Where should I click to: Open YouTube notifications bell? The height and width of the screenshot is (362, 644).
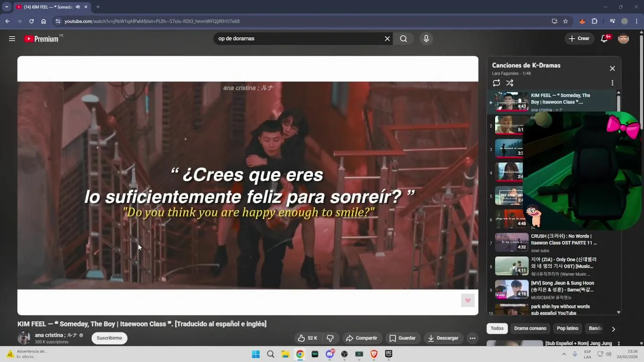(x=605, y=39)
